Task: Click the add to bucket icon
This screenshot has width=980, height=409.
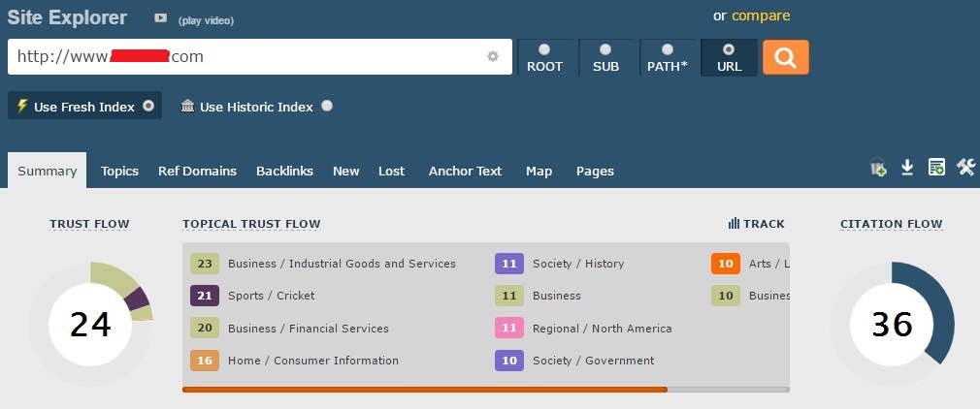Action: tap(878, 168)
